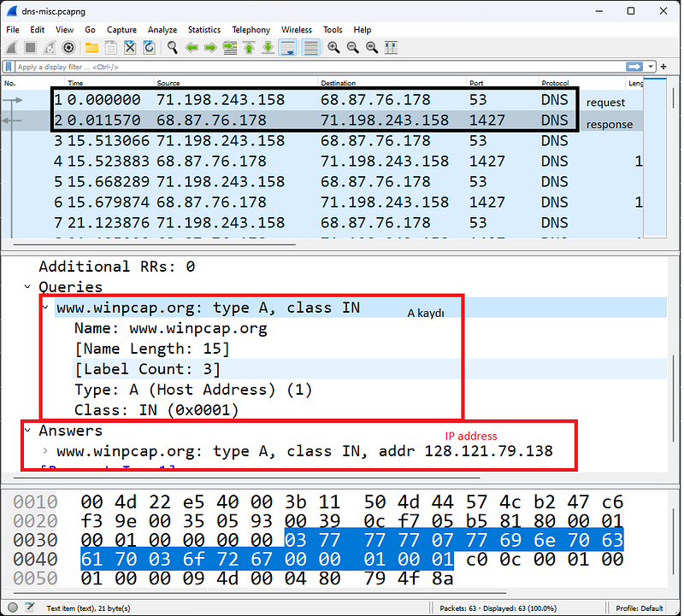Open capture options gear icon
The height and width of the screenshot is (616, 684).
pos(68,48)
